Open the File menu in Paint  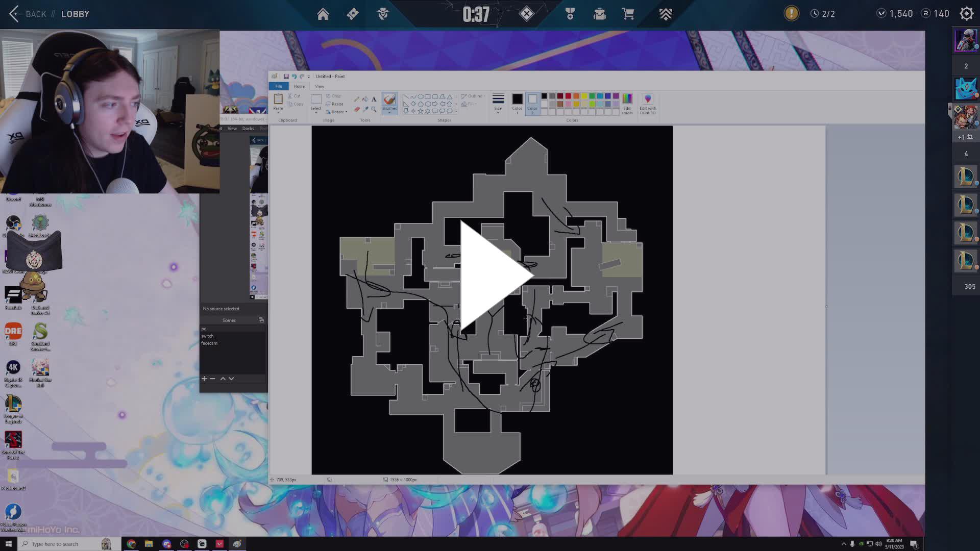point(279,86)
